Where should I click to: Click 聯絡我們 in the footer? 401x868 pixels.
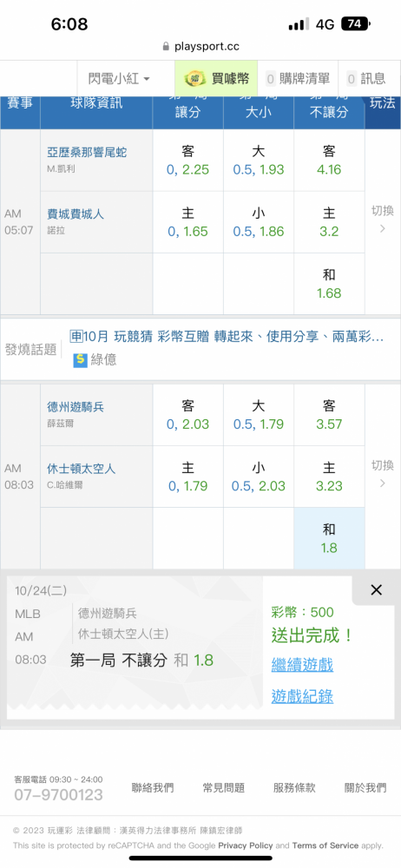[152, 788]
